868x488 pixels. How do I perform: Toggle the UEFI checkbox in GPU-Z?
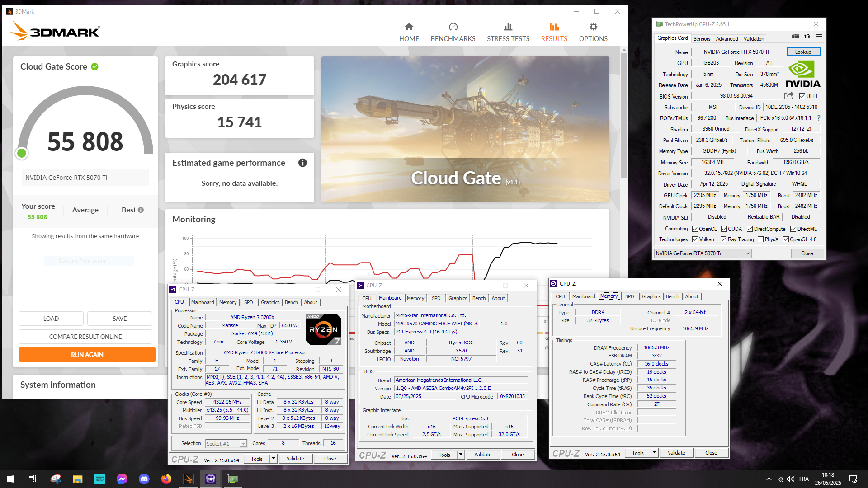pos(802,96)
